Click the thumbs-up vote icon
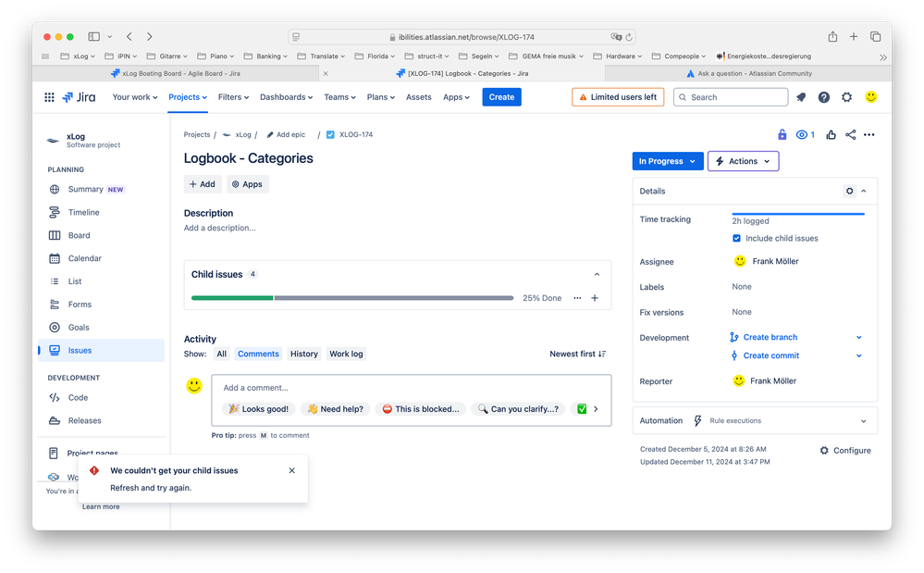The width and height of the screenshot is (924, 573). [x=831, y=134]
